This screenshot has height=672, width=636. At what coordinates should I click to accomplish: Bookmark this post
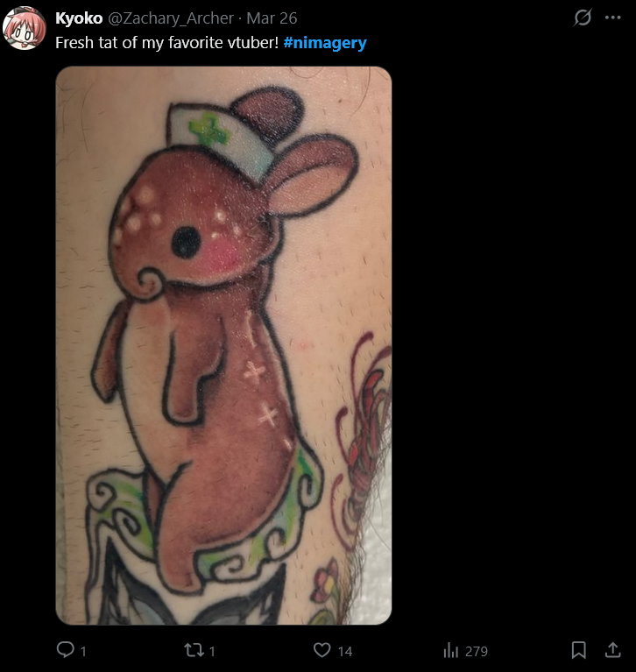pyautogui.click(x=578, y=650)
